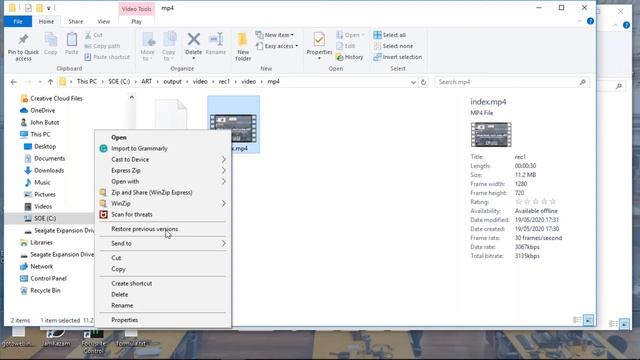Select Downloads in navigation pane
The image size is (640, 360).
click(x=49, y=170)
